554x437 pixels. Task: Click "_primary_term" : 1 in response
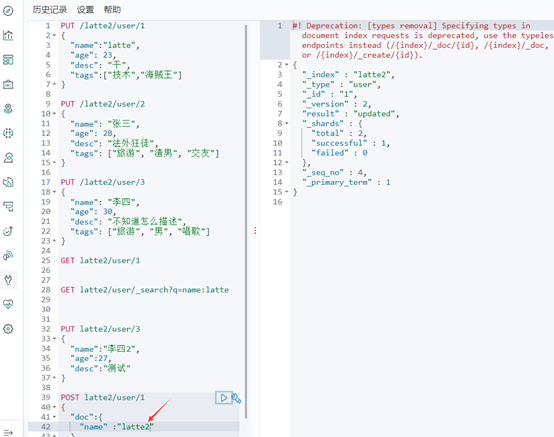(x=346, y=182)
